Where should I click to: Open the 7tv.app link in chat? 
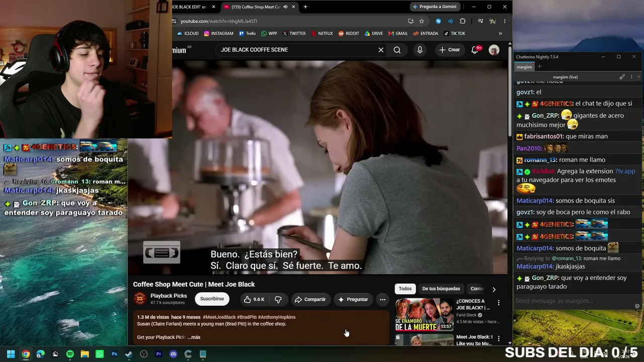point(625,171)
